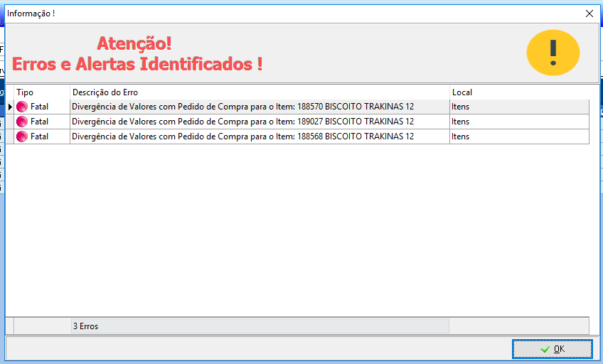Select error description for item 188570
The image size is (603, 364).
click(260, 107)
